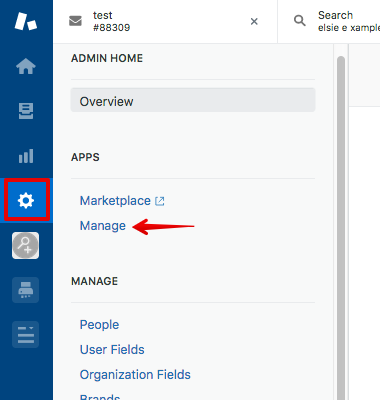This screenshot has width=380, height=400.
Task: Click the Zendesk logo icon
Action: pyautogui.click(x=26, y=21)
